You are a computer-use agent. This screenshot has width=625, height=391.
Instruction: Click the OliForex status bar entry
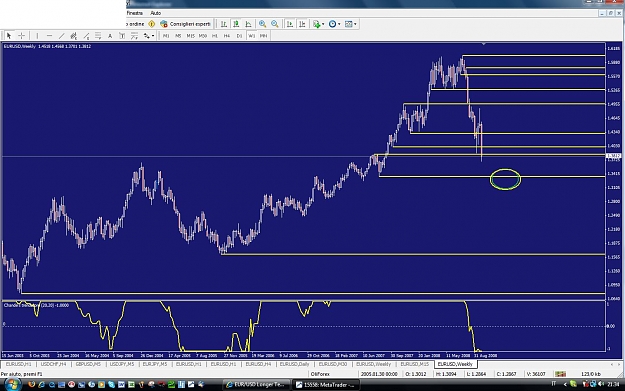[x=320, y=374]
